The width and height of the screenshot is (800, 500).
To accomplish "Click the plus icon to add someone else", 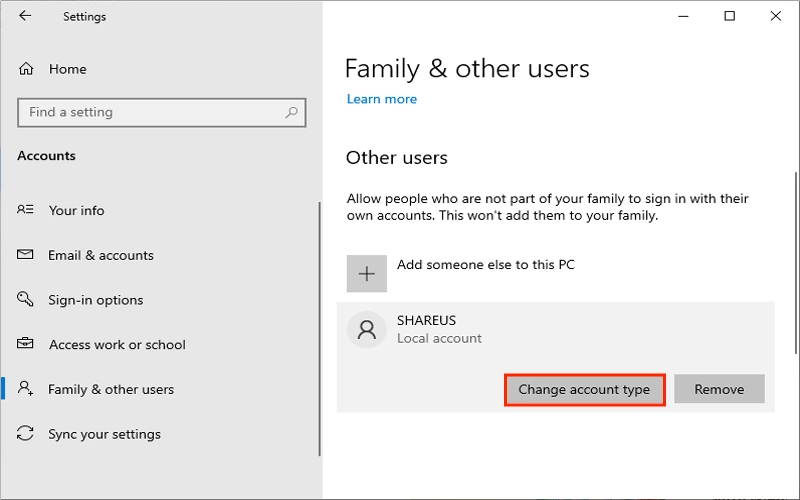I will [x=366, y=274].
